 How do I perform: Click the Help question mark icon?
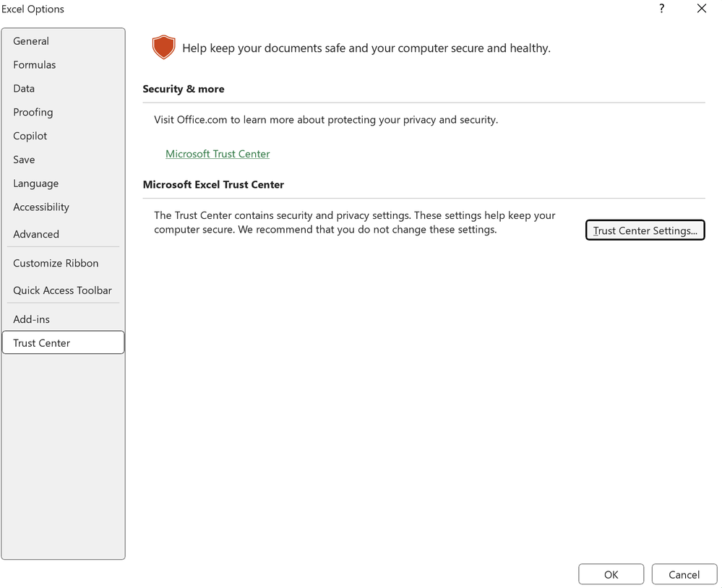click(661, 9)
